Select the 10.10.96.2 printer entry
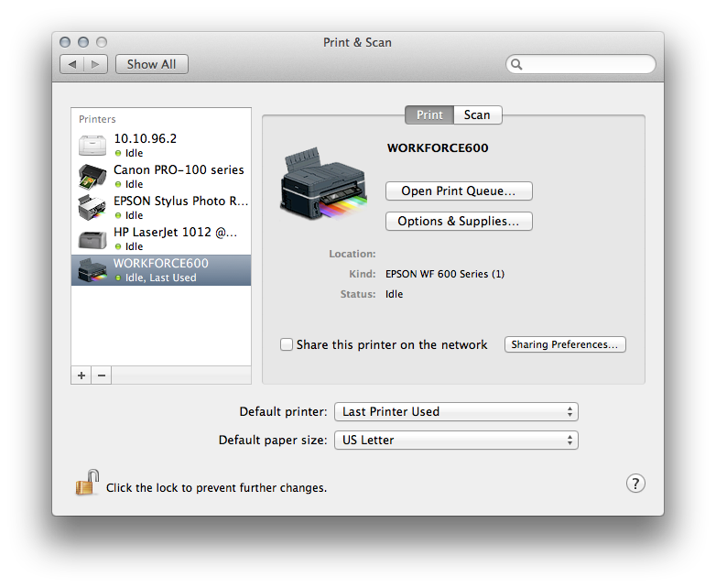This screenshot has height=588, width=716. click(161, 146)
